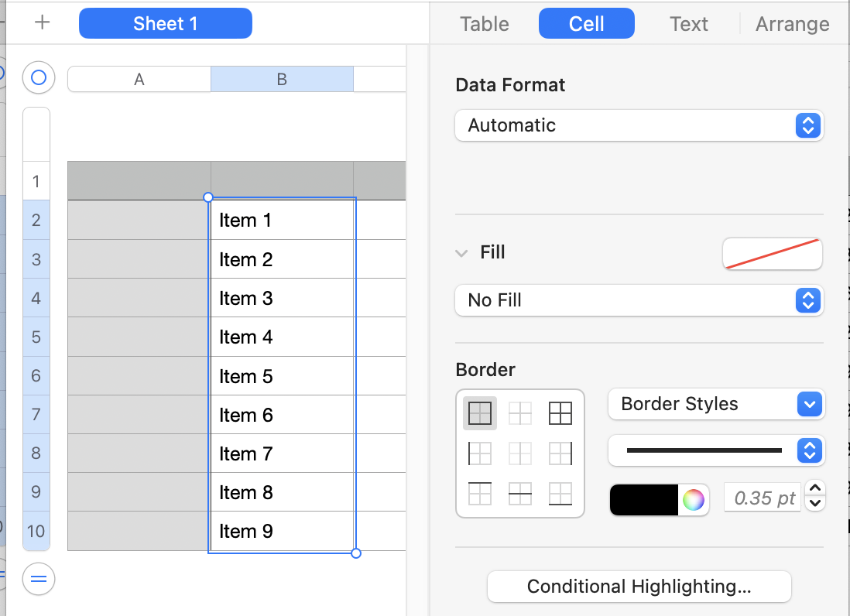Click the border width 0.35 pt field
Image resolution: width=850 pixels, height=616 pixels.
763,498
